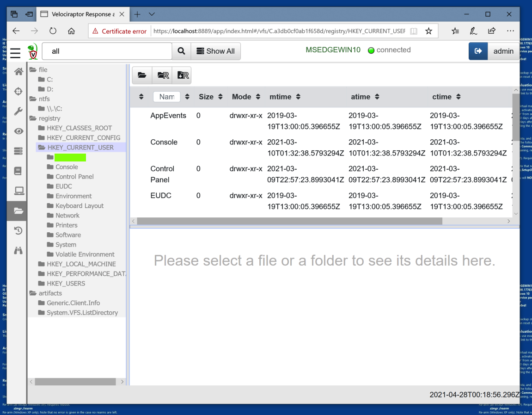Viewport: 532px width, 415px height.
Task: Sort table by mtime column
Action: 285,97
